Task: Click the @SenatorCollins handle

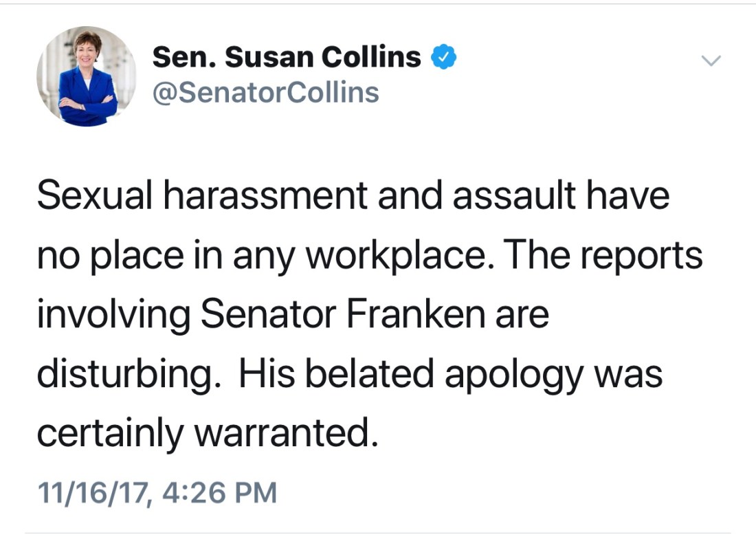Action: coord(265,92)
